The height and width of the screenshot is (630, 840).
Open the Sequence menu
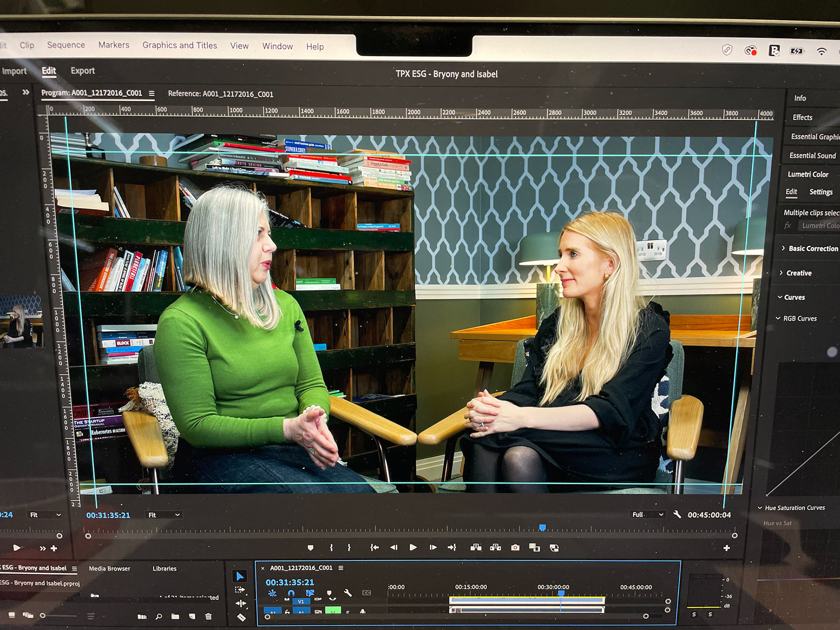click(66, 45)
